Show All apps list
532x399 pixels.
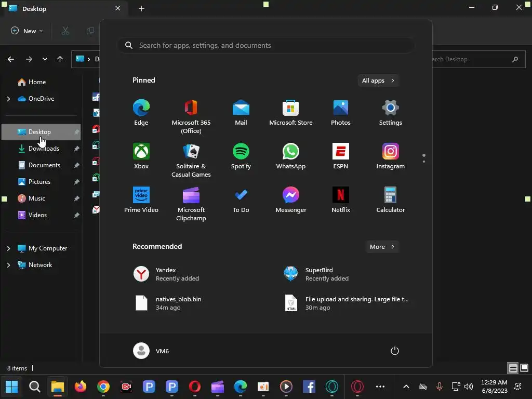(378, 81)
